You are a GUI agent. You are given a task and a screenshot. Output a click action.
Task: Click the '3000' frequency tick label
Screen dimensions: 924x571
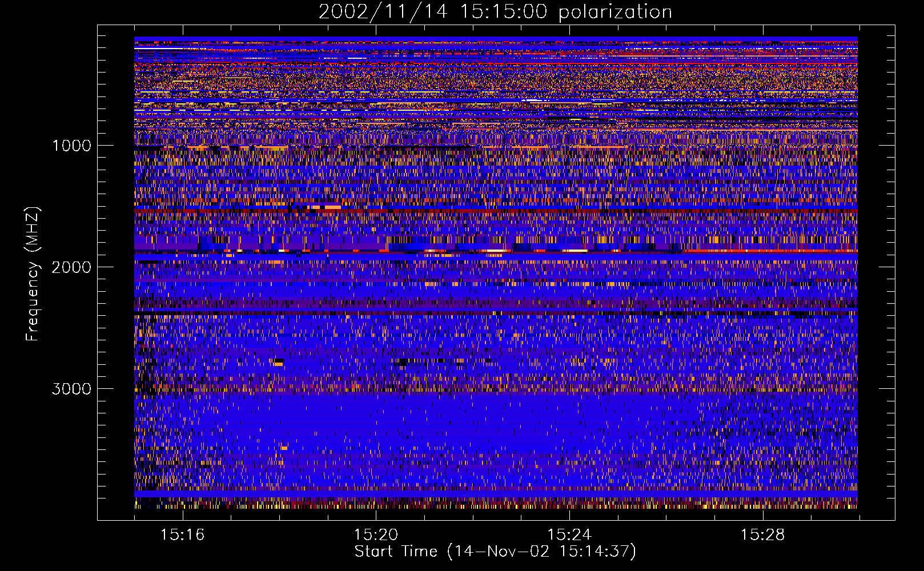[71, 389]
